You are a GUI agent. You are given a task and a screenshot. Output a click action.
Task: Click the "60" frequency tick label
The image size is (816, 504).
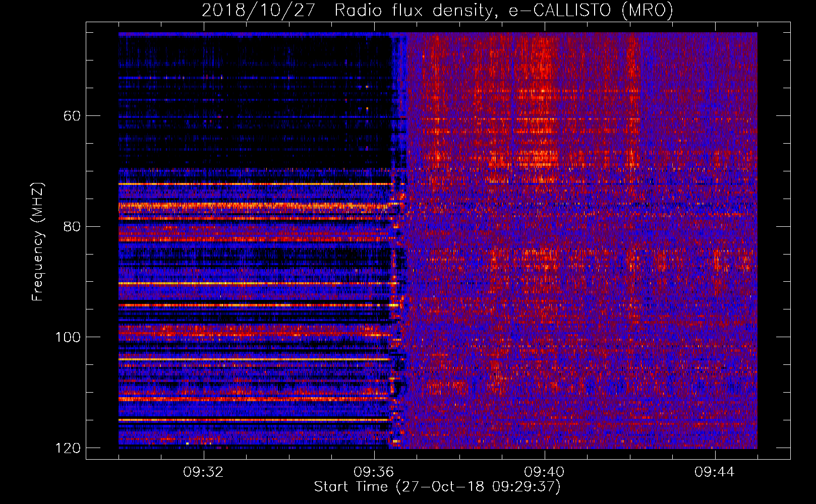pos(72,116)
